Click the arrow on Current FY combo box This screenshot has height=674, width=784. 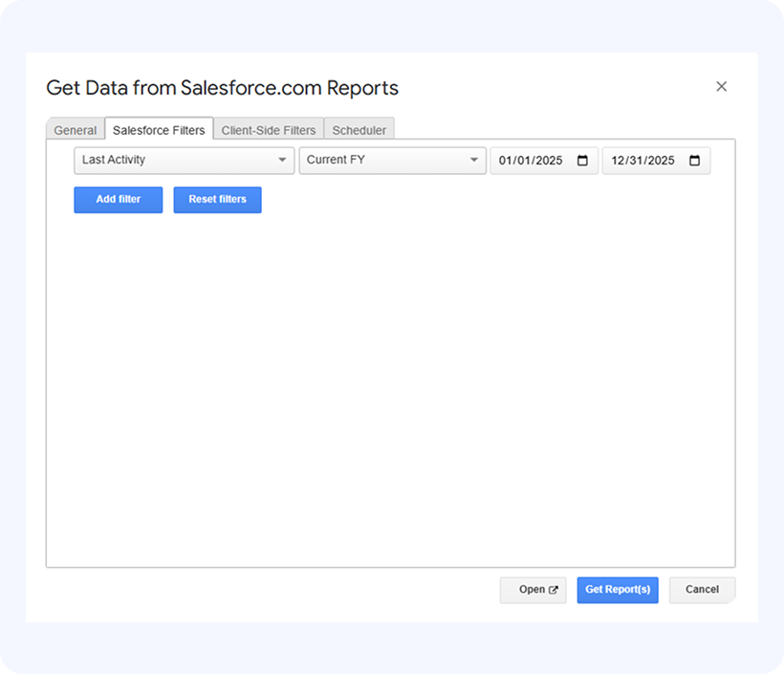click(x=474, y=161)
